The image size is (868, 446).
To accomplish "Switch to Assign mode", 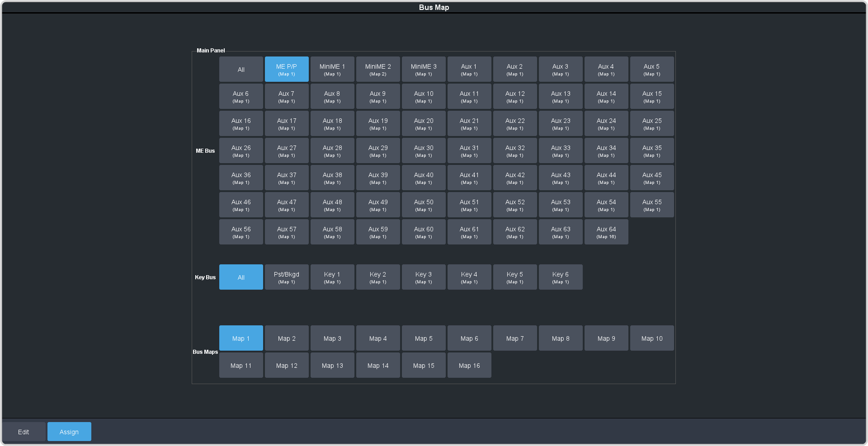I will [69, 432].
